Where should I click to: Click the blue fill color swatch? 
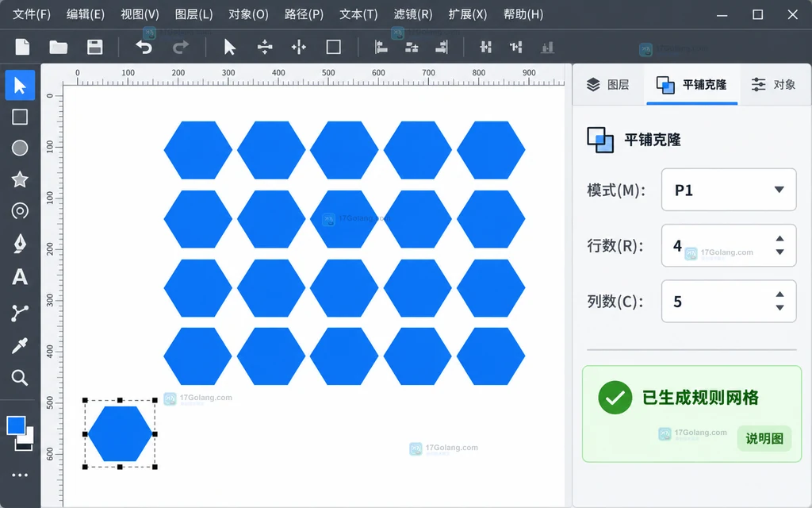coord(16,425)
